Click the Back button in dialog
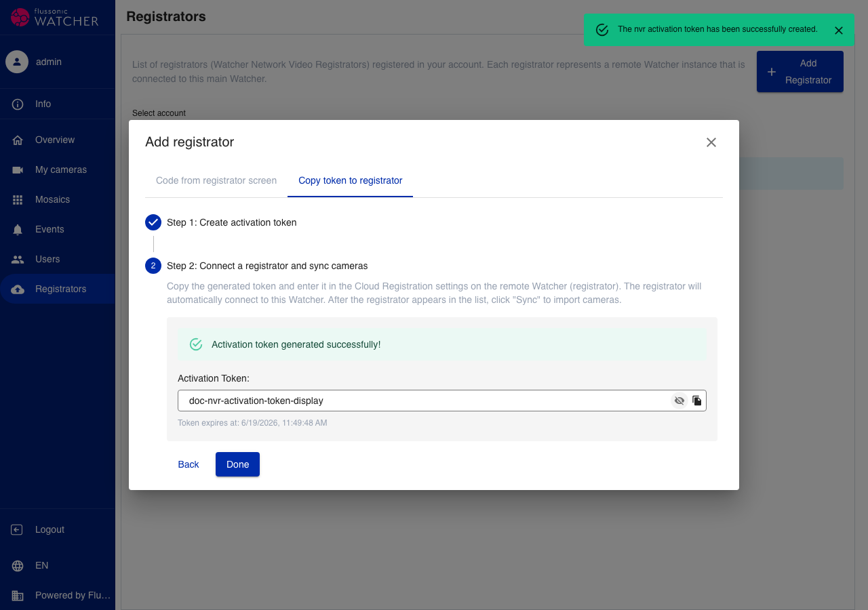Screen dimensions: 868x610 (x=189, y=464)
